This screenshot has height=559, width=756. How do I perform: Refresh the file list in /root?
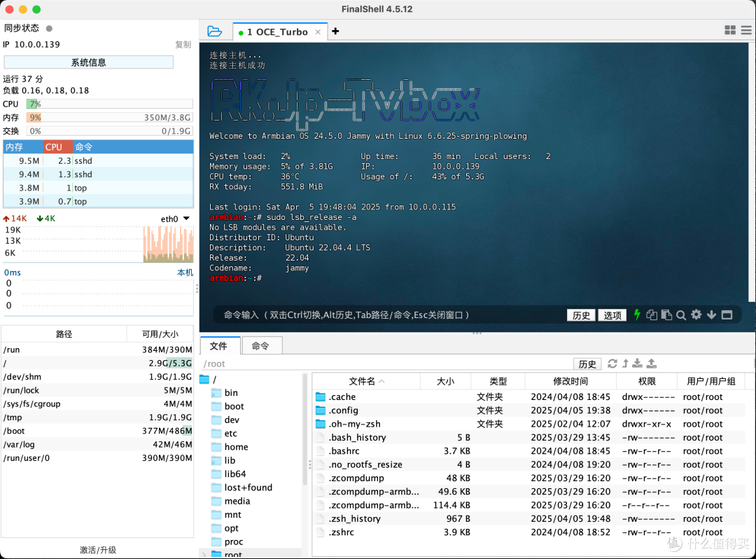pyautogui.click(x=612, y=364)
